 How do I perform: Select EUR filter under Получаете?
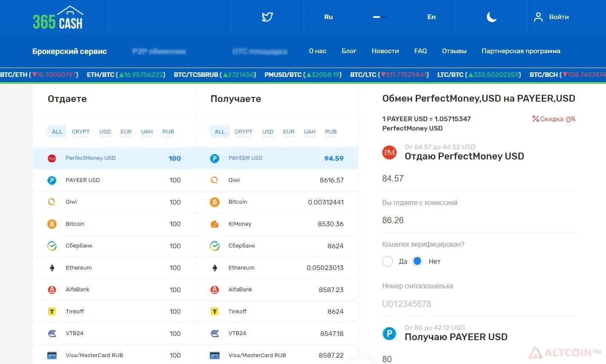pyautogui.click(x=289, y=132)
